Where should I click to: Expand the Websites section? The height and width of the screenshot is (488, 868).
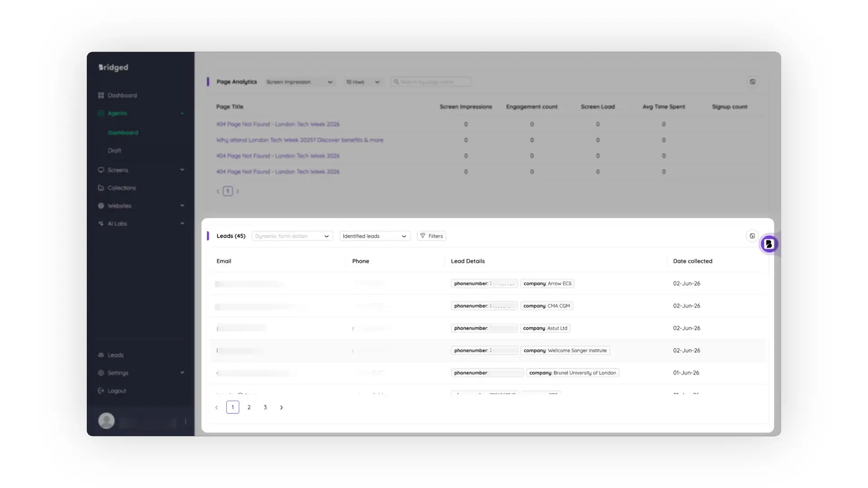click(x=182, y=206)
